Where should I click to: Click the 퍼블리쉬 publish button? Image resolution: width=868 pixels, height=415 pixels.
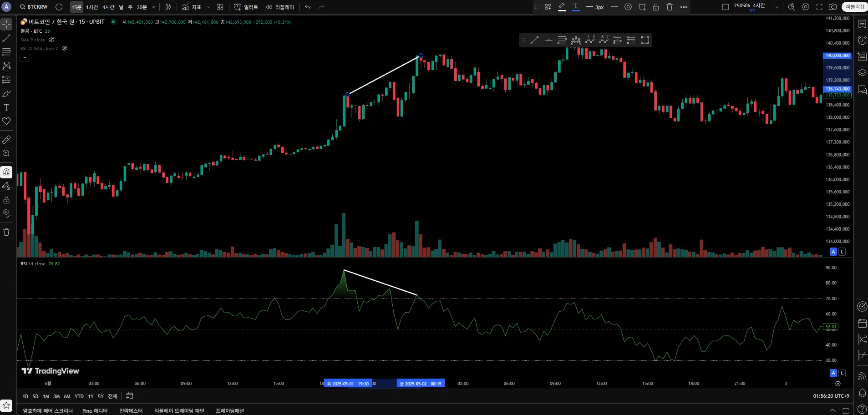point(855,7)
